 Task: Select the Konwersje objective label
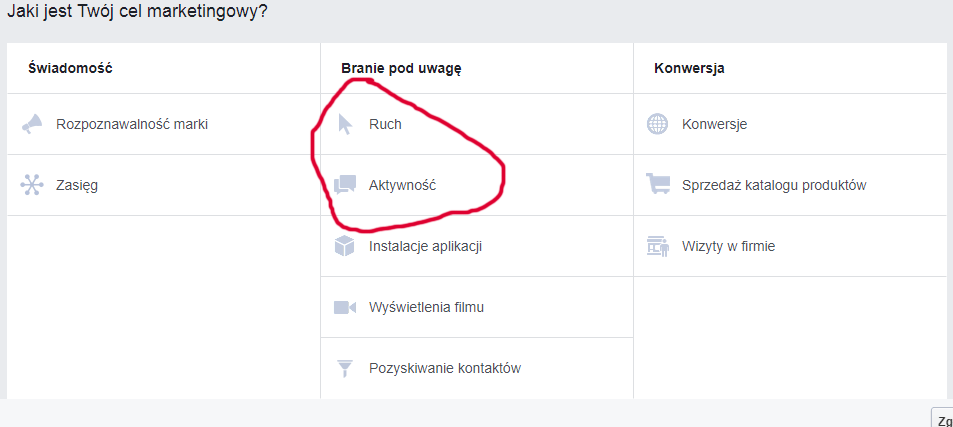click(714, 124)
